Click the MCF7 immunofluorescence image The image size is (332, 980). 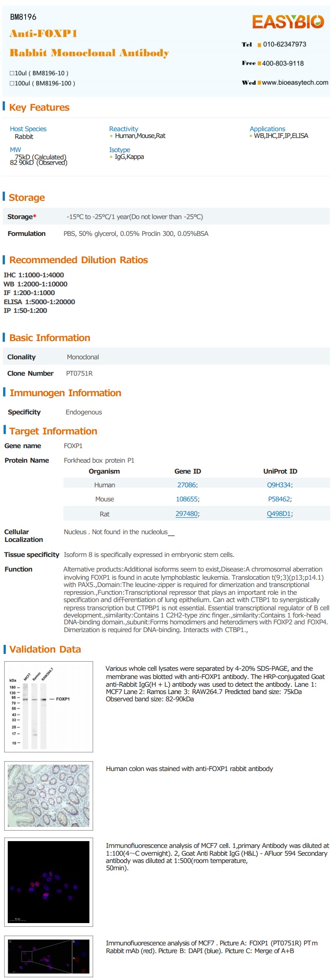pyautogui.click(x=48, y=882)
